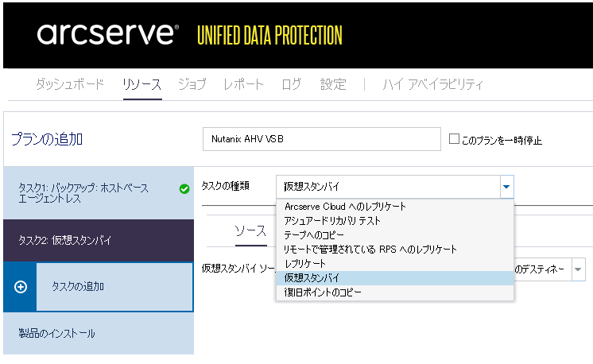Switch to the リソース tab
This screenshot has width=593, height=364.
click(x=142, y=84)
